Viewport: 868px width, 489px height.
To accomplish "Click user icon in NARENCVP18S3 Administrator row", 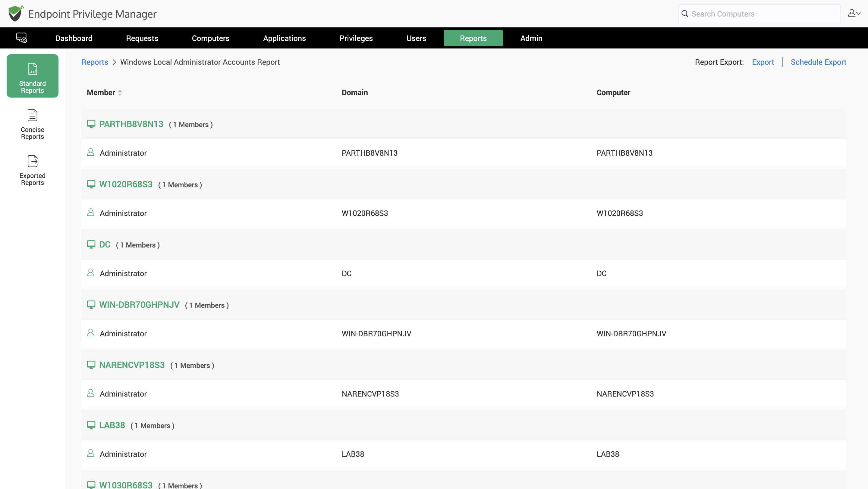I will (x=90, y=393).
